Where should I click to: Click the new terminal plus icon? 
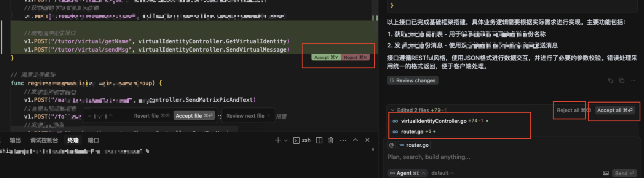tap(278, 140)
